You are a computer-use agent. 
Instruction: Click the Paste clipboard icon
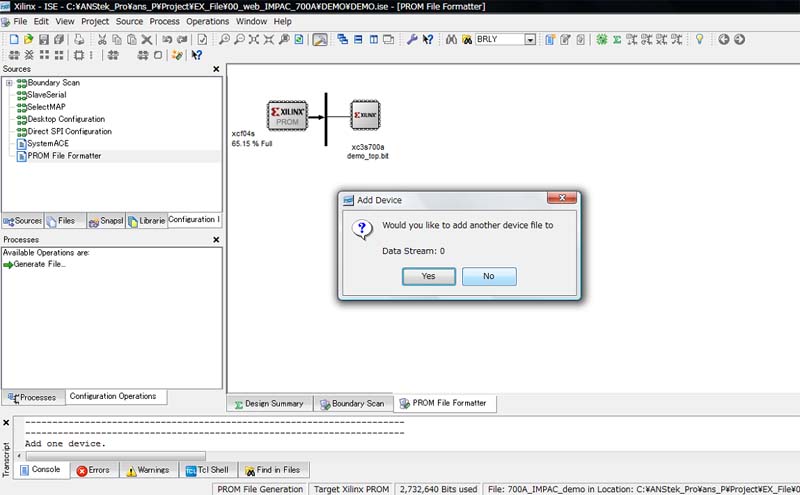click(x=132, y=39)
